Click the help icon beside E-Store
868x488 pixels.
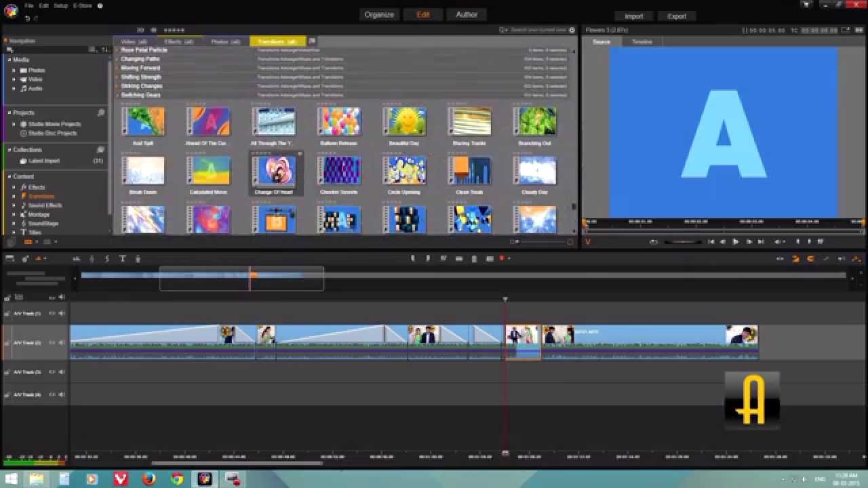[x=100, y=5]
